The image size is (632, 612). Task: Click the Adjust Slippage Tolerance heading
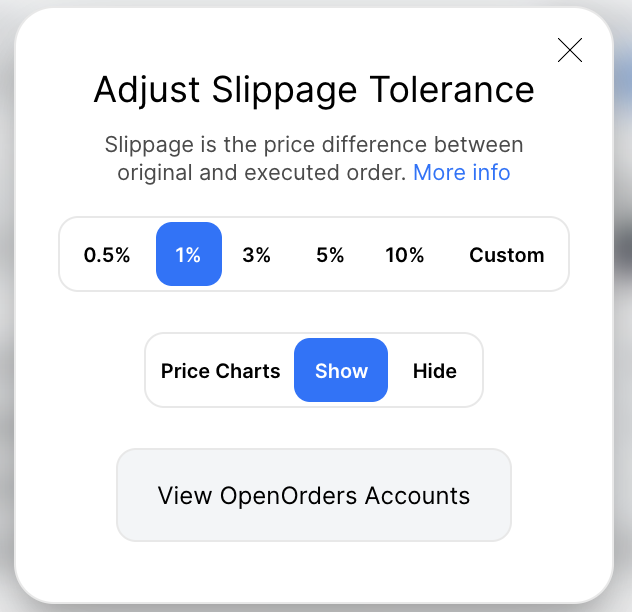[x=314, y=90]
